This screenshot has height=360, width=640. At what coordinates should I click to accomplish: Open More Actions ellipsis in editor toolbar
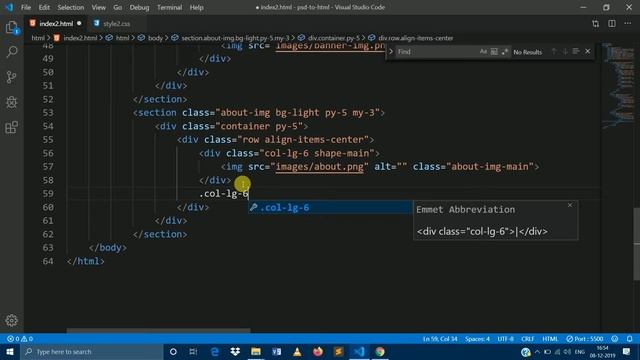tap(628, 24)
